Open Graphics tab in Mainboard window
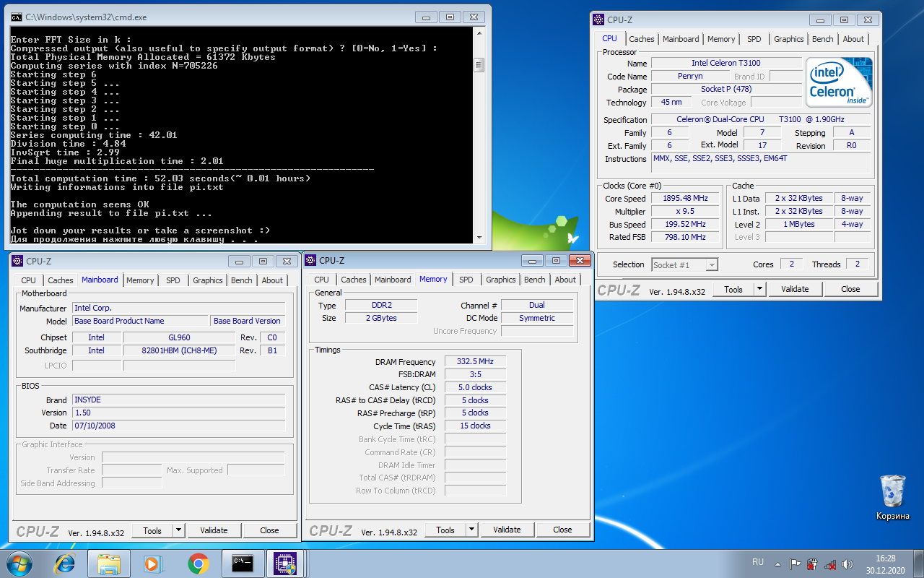Screen dimensions: 924x578 pos(208,280)
